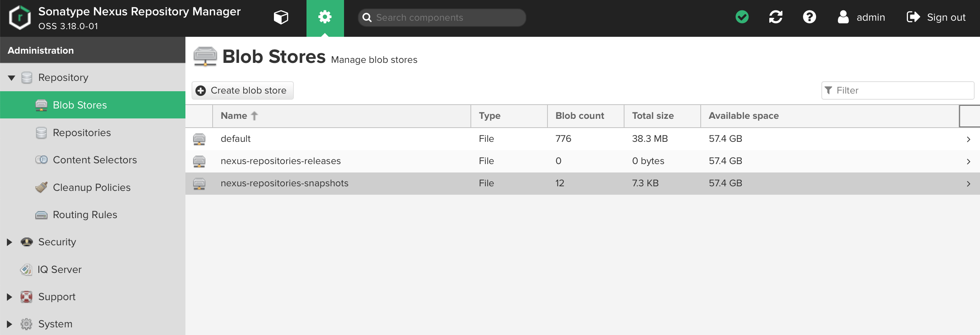Click the System label in sidebar

[x=55, y=324]
